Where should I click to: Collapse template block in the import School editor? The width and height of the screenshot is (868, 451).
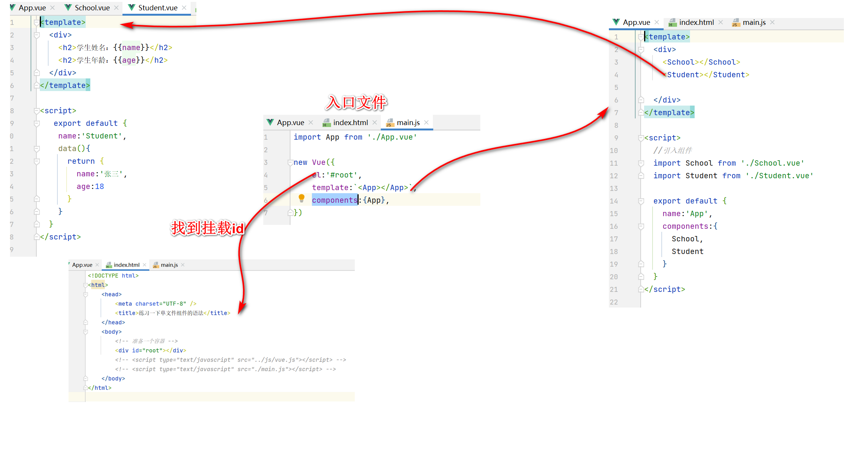click(641, 37)
